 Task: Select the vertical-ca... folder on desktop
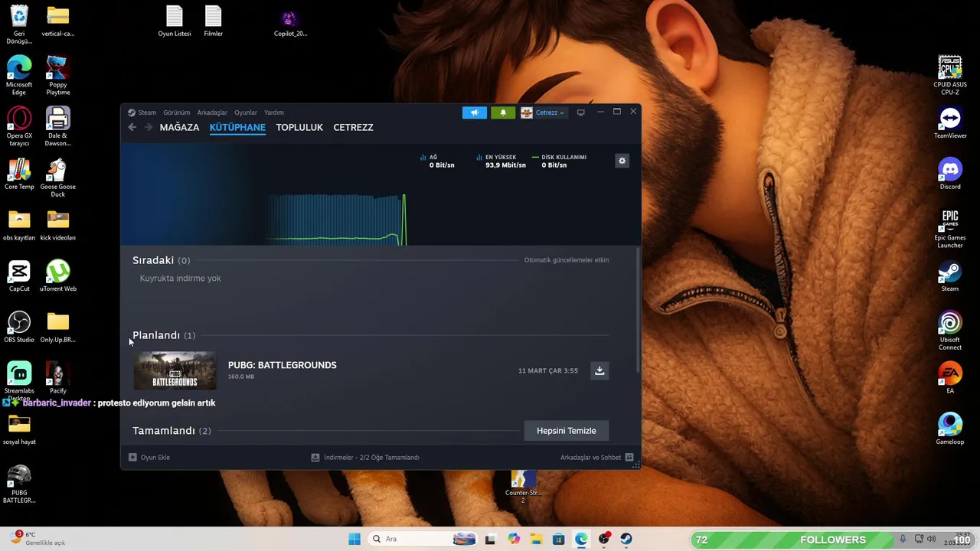point(58,21)
